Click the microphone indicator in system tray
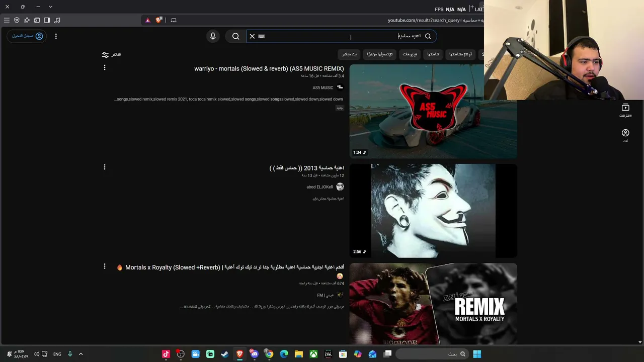This screenshot has height=362, width=644. click(70, 354)
